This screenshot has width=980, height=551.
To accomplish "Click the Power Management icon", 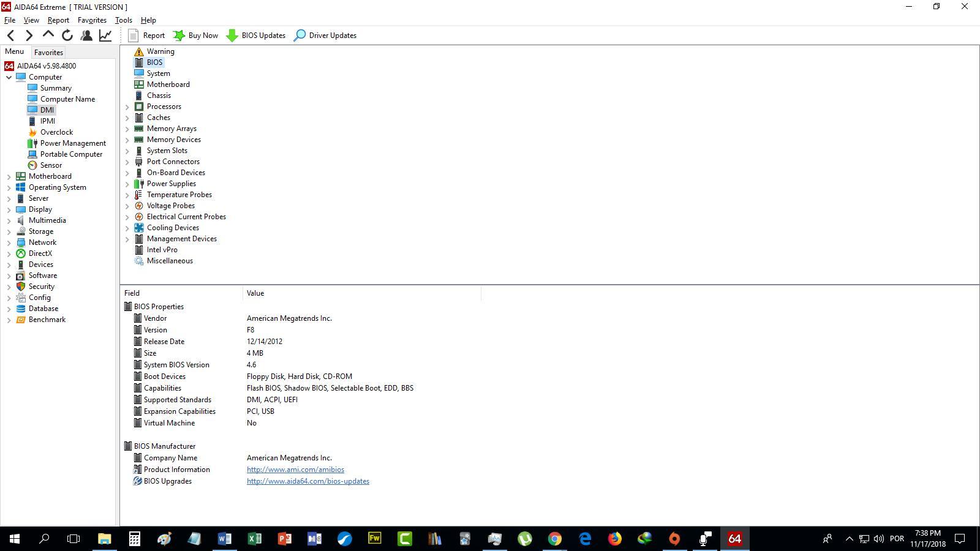I will click(32, 143).
